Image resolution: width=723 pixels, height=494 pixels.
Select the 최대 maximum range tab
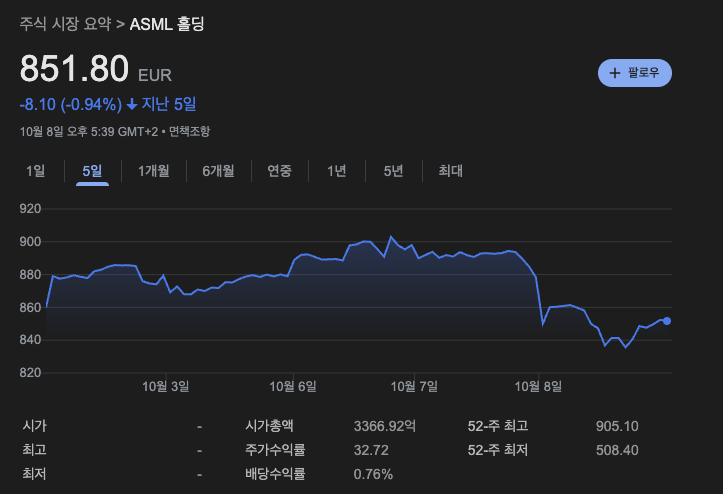450,171
